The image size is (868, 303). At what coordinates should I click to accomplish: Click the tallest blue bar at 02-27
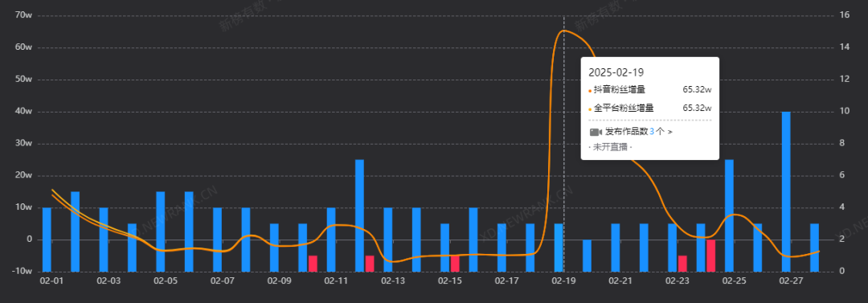(786, 191)
